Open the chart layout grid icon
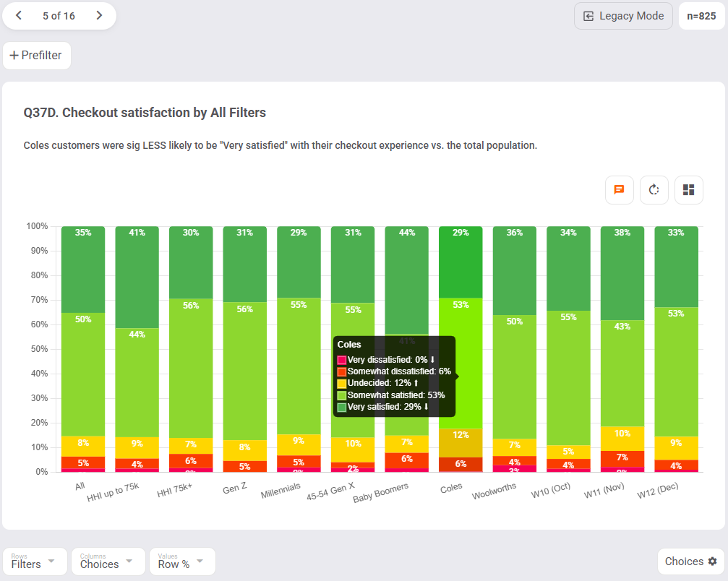This screenshot has height=581, width=728. click(688, 190)
